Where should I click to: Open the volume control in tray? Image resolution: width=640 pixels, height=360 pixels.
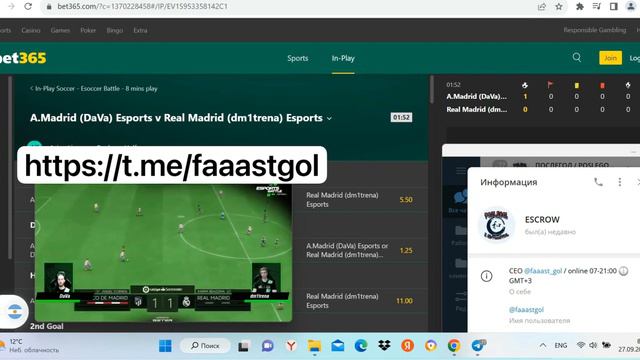[x=593, y=345]
